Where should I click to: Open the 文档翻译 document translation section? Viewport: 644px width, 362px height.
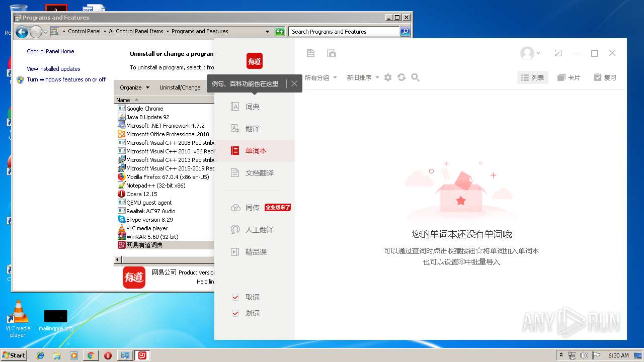click(255, 173)
